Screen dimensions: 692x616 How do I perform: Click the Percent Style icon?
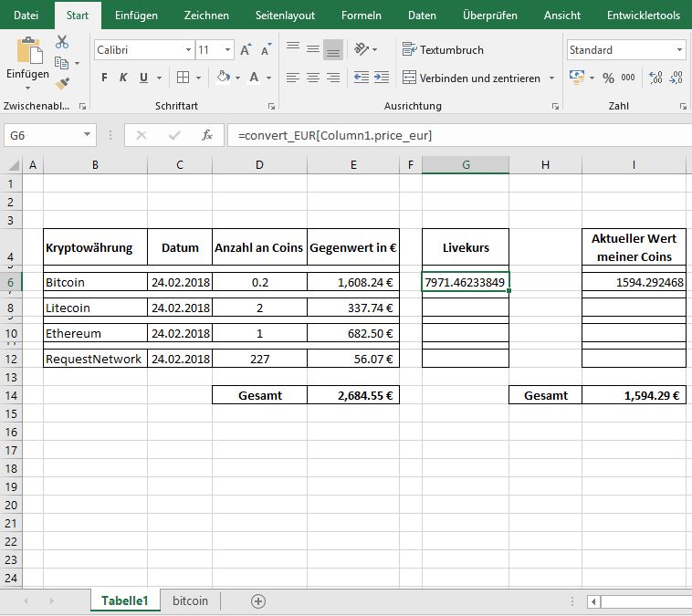click(608, 78)
